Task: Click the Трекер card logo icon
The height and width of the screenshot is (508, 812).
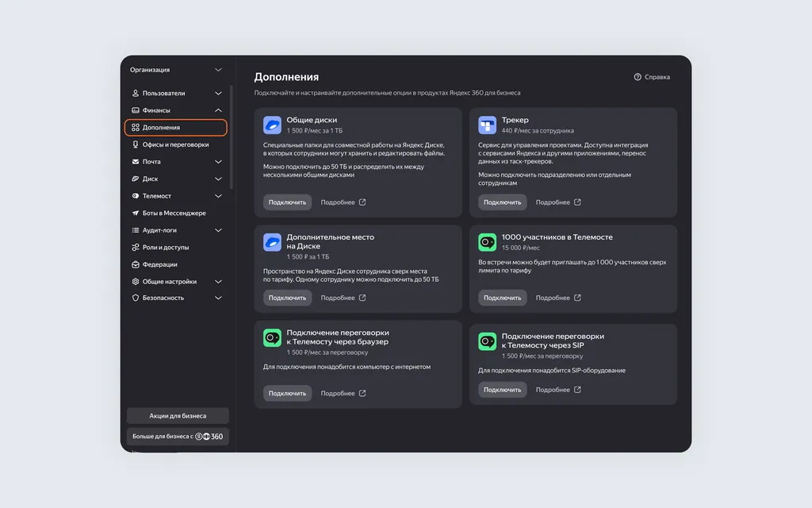Action: pyautogui.click(x=487, y=125)
